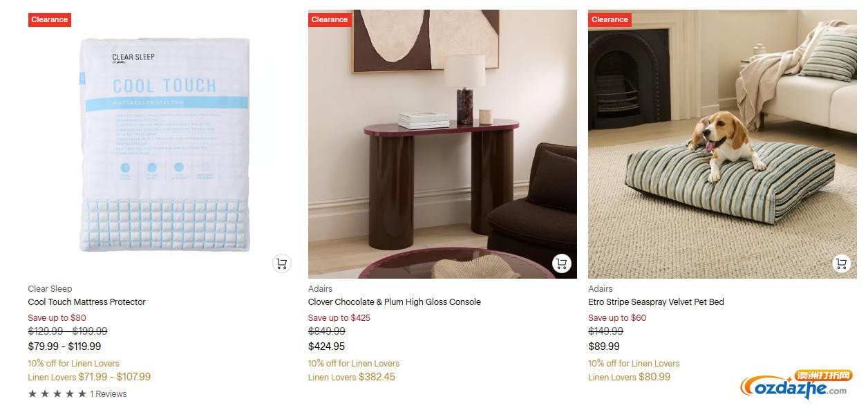Click Adairs brand above Etro pet bed
Image resolution: width=868 pixels, height=408 pixels.
tap(600, 289)
